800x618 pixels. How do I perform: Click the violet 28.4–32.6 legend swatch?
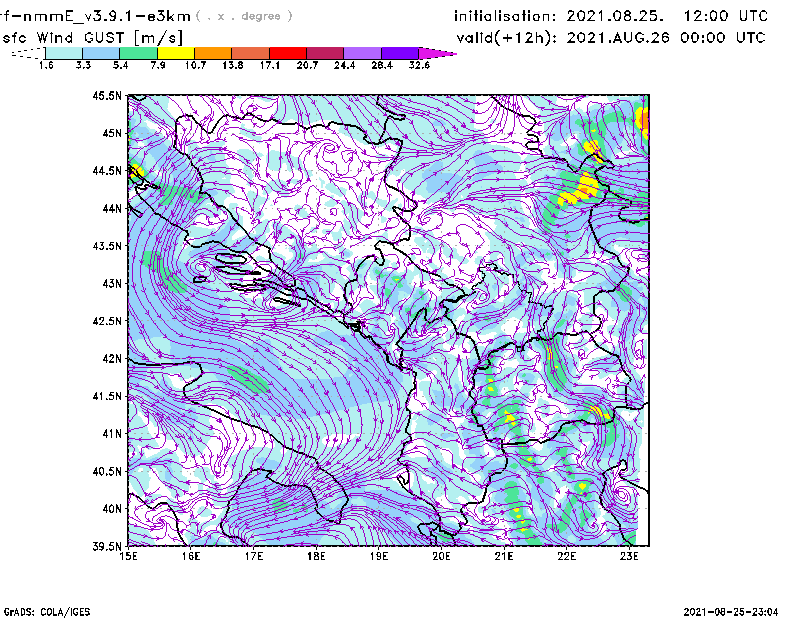[x=400, y=53]
